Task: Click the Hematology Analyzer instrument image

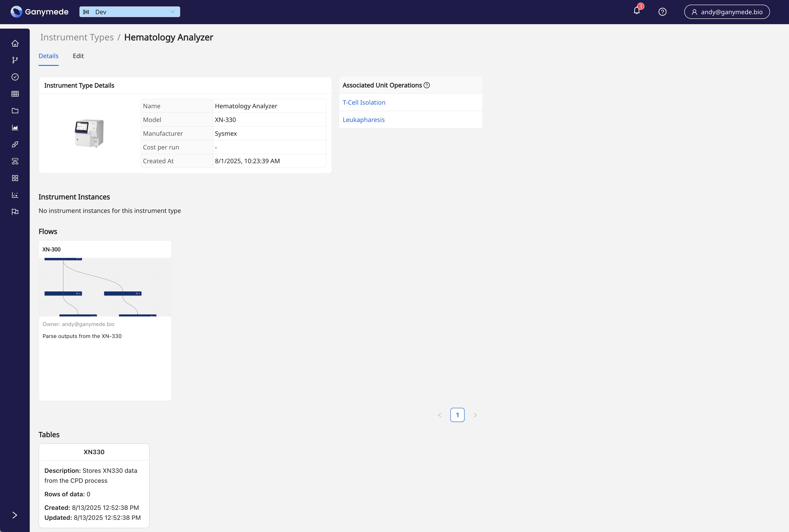Action: [x=89, y=133]
